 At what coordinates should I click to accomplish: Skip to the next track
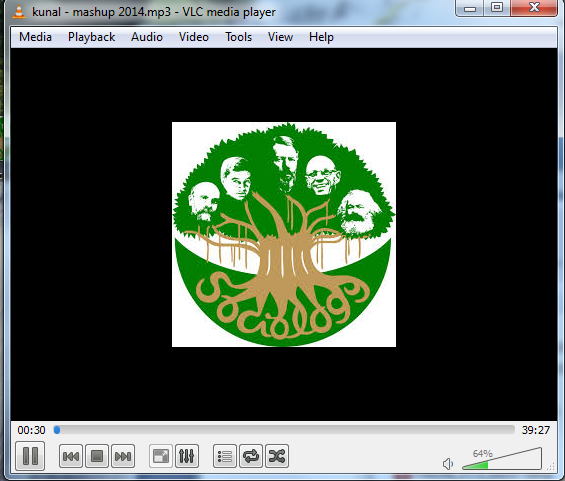coord(123,456)
